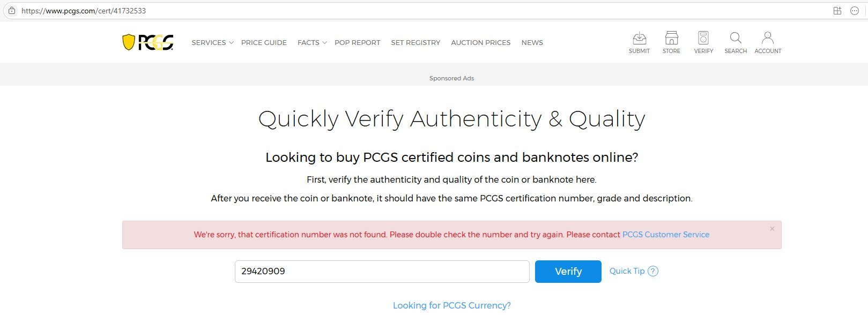Go to Pop Report page
Screen dimensions: 868x315
[357, 42]
